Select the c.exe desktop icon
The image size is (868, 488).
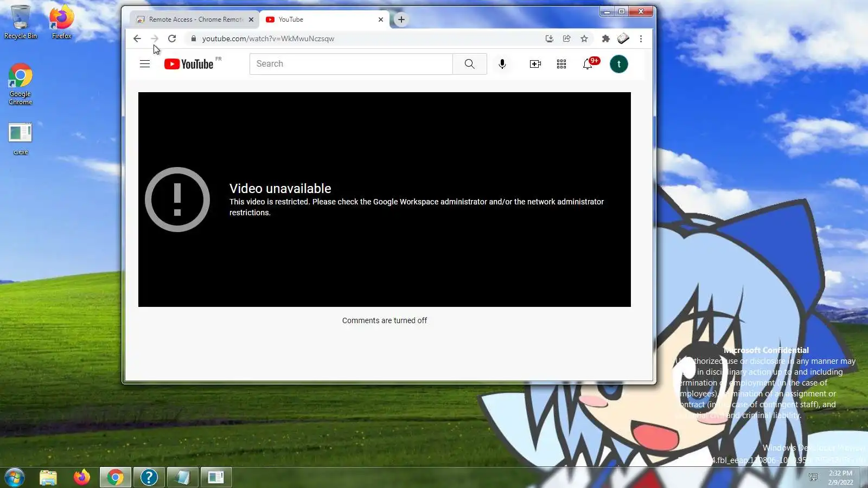tap(21, 139)
